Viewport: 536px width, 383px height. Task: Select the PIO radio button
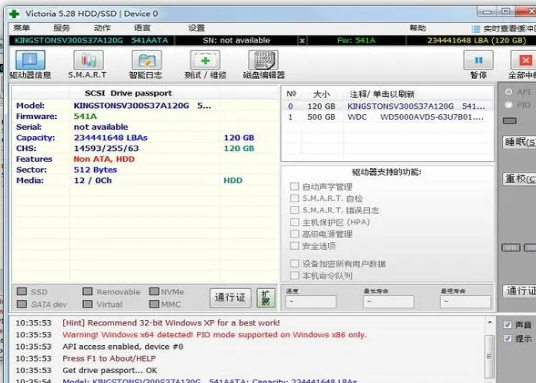pos(509,105)
